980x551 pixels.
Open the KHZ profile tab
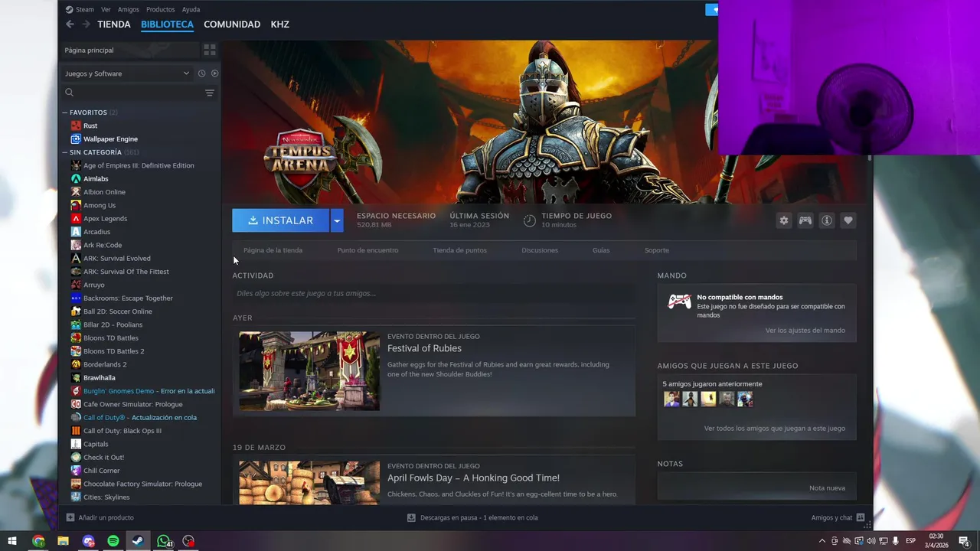tap(280, 24)
